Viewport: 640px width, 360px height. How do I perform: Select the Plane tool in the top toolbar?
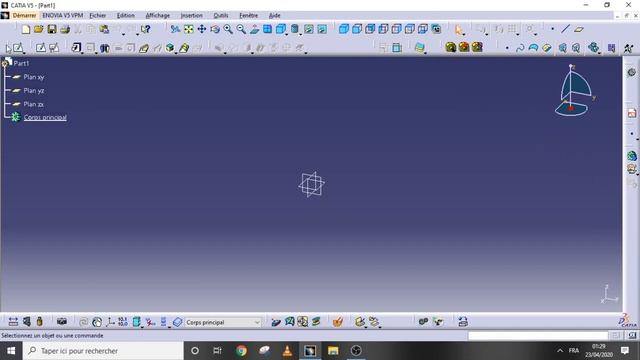[x=579, y=29]
